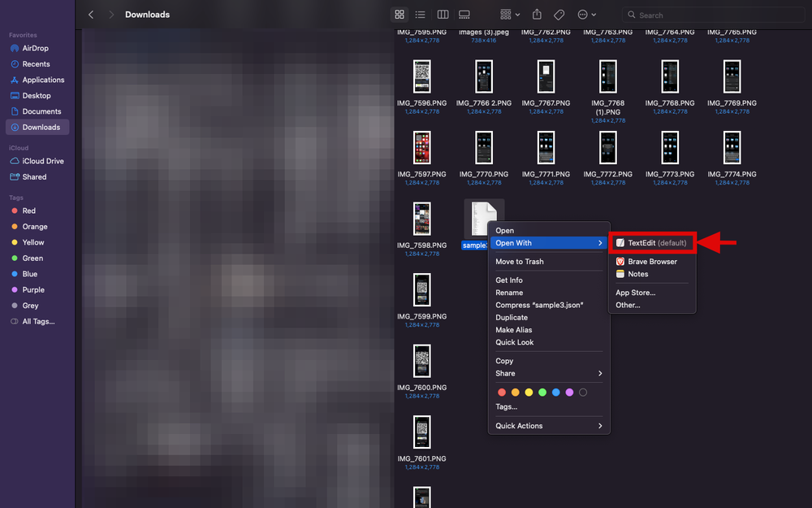Click the Tags icon in the toolbar
Image resolution: width=812 pixels, height=508 pixels.
pyautogui.click(x=559, y=15)
